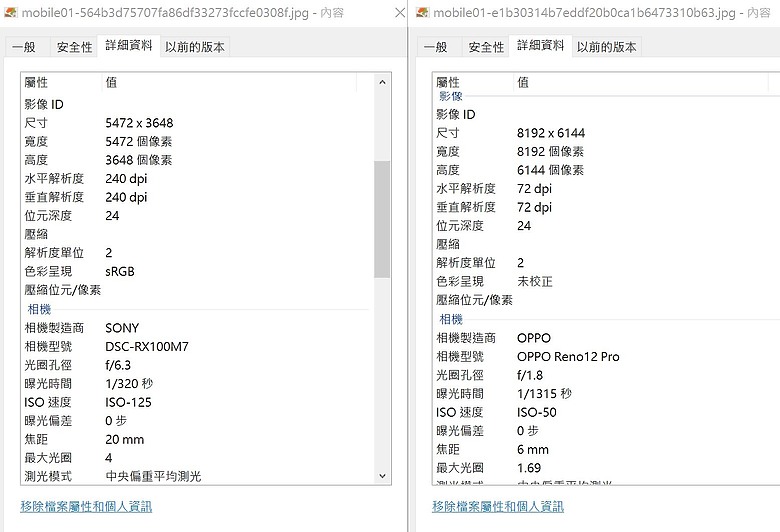Select value 8192 x 6144
The image size is (780, 532).
tap(551, 133)
